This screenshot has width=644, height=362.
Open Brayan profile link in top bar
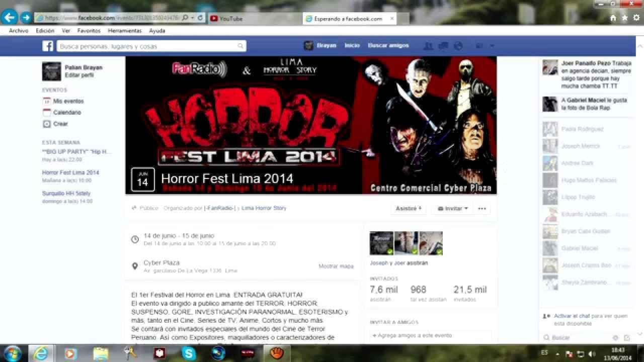coord(320,46)
